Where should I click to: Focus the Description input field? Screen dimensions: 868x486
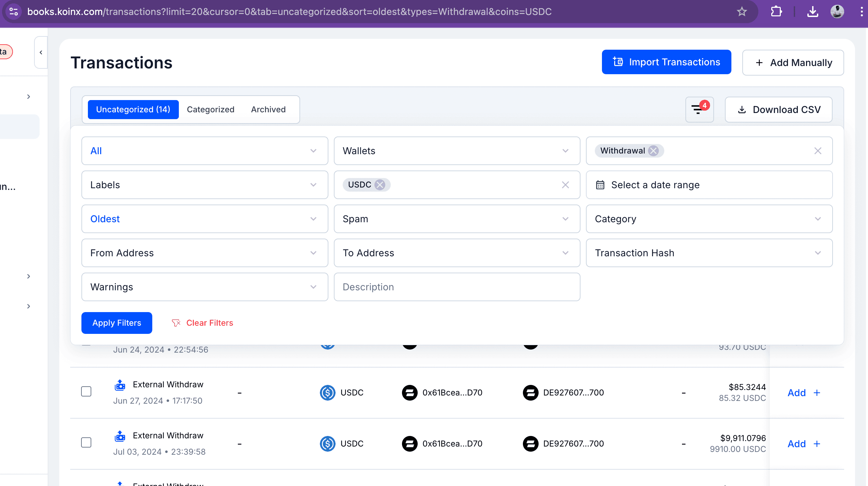(x=456, y=287)
